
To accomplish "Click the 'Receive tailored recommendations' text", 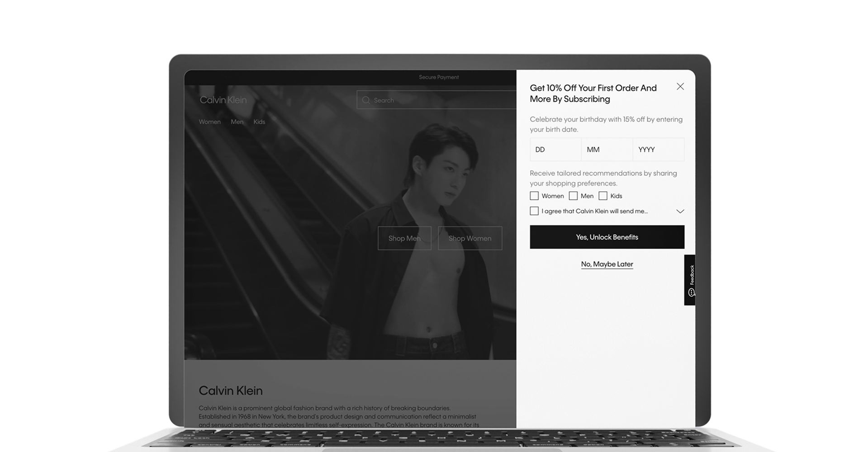I will pyautogui.click(x=603, y=178).
